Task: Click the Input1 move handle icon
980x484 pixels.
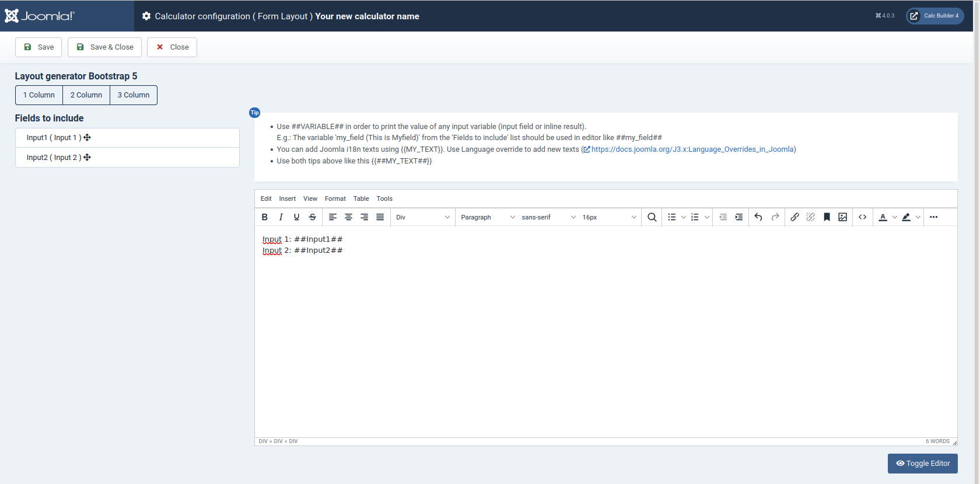Action: pyautogui.click(x=87, y=138)
